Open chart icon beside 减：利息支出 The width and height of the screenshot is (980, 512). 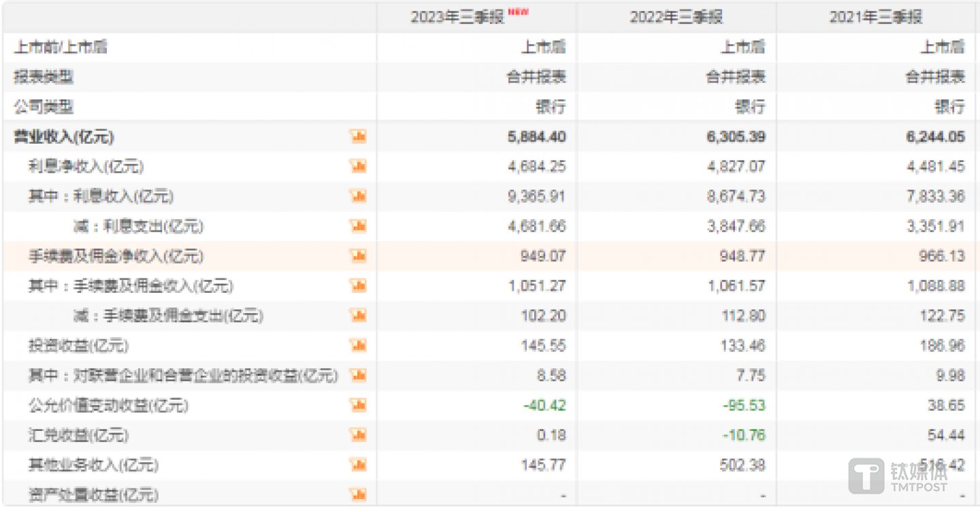pyautogui.click(x=358, y=226)
